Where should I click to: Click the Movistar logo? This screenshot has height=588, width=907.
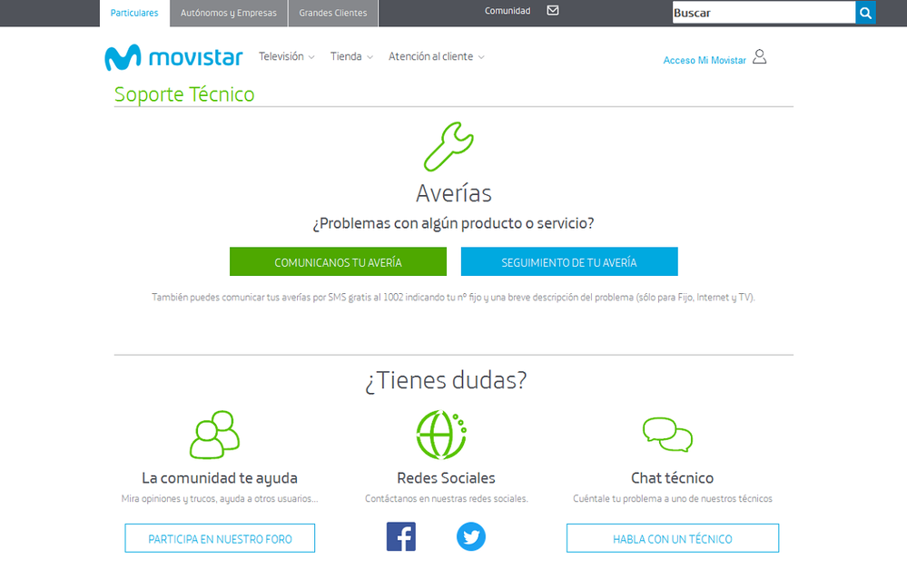tap(173, 56)
